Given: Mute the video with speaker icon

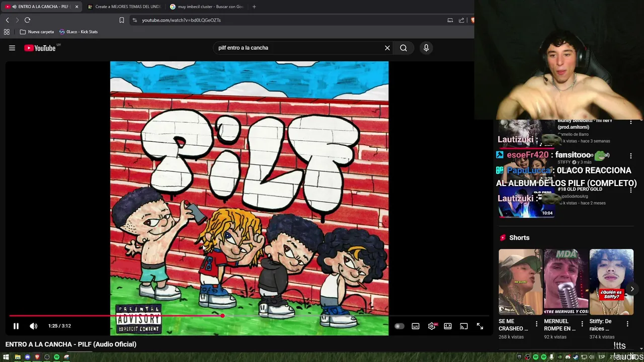Looking at the screenshot, I should click(x=34, y=326).
